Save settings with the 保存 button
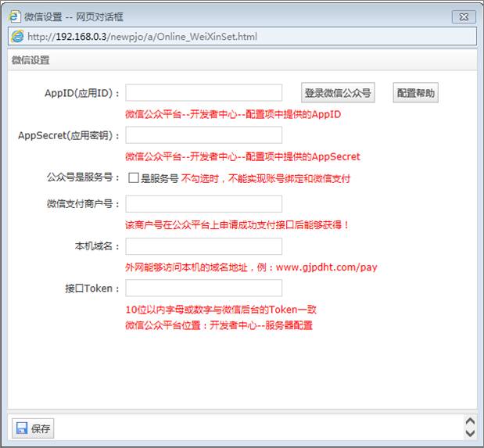Screen dimensions: 484x448 coord(33,428)
